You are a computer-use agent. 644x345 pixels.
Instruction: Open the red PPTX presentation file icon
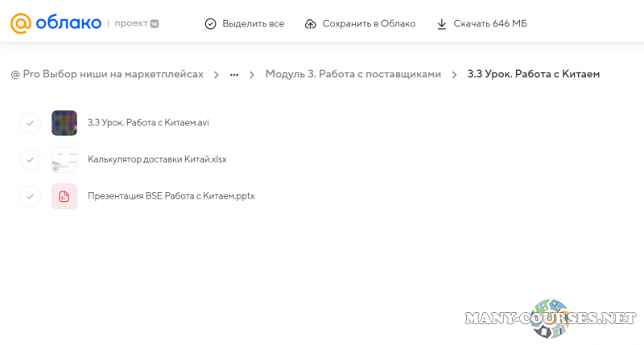[x=64, y=196]
